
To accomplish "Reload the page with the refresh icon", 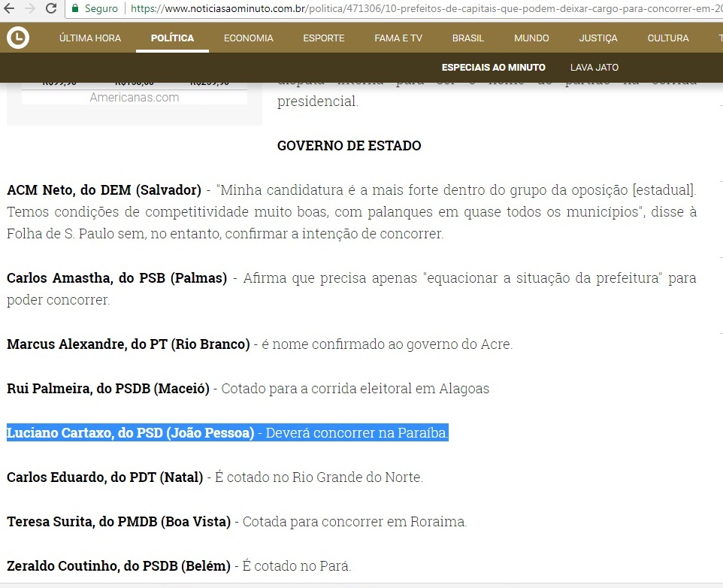I will [50, 9].
